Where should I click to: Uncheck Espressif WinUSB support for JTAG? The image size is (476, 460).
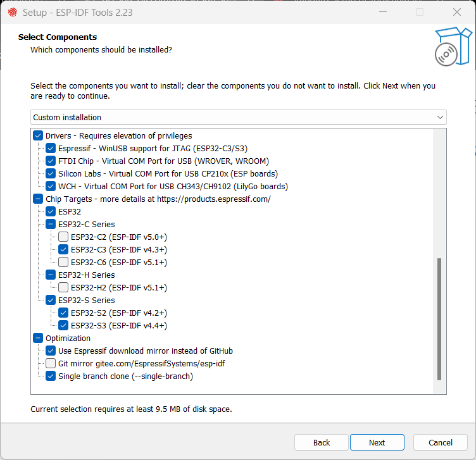coord(51,149)
